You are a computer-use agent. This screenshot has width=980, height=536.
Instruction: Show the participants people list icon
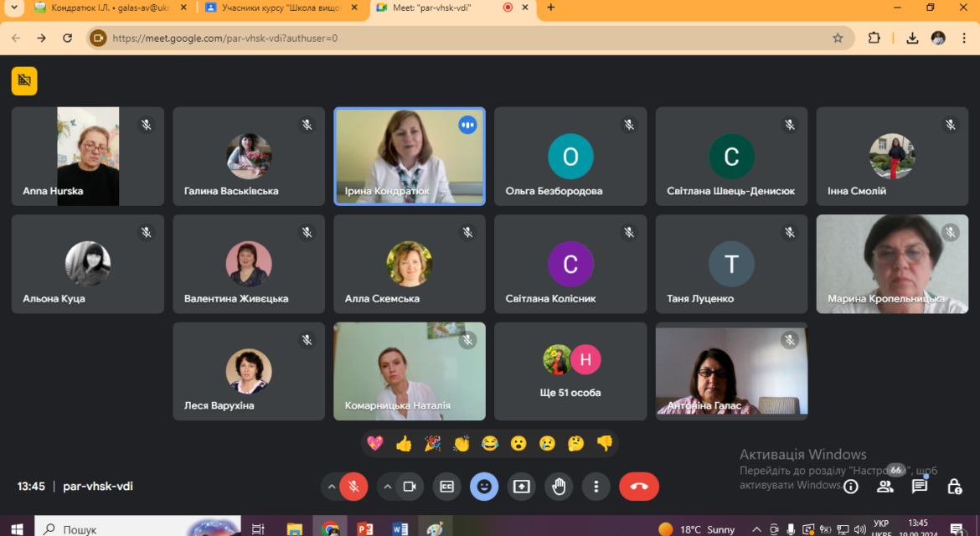pos(885,487)
